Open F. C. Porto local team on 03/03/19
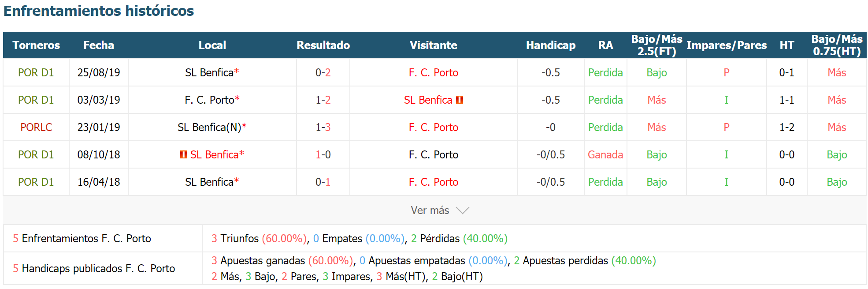The height and width of the screenshot is (289, 868). pos(209,100)
